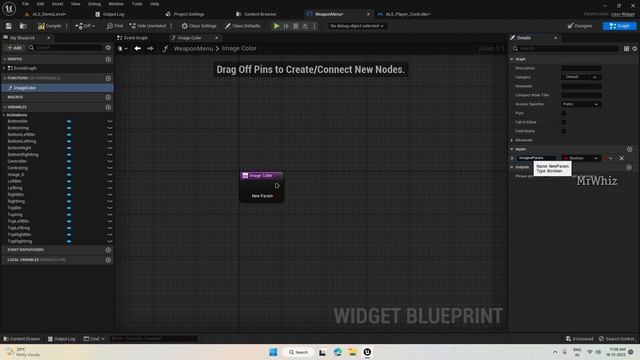Add event dispatcher with plus icon

tap(108, 250)
